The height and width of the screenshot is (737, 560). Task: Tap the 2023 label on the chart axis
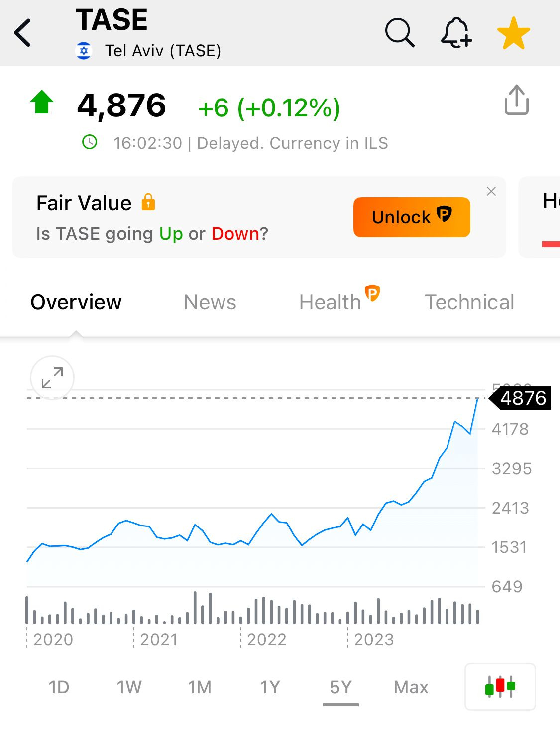(374, 639)
